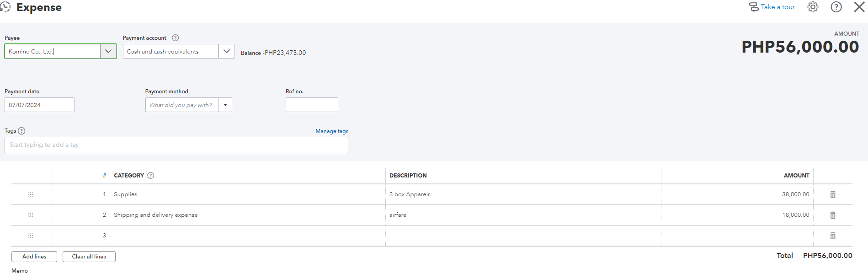868x274 pixels.
Task: Click the Category column help icon
Action: pyautogui.click(x=151, y=176)
